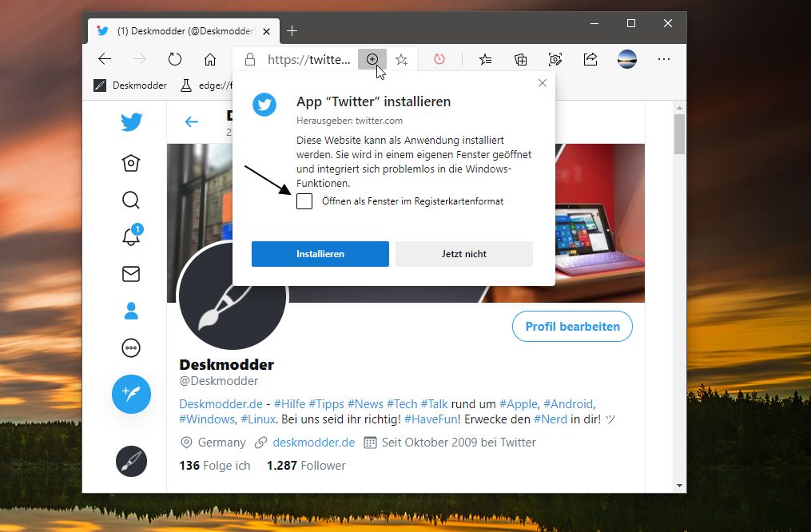
Task: Click the #Nerd hashtag
Action: [x=551, y=419]
